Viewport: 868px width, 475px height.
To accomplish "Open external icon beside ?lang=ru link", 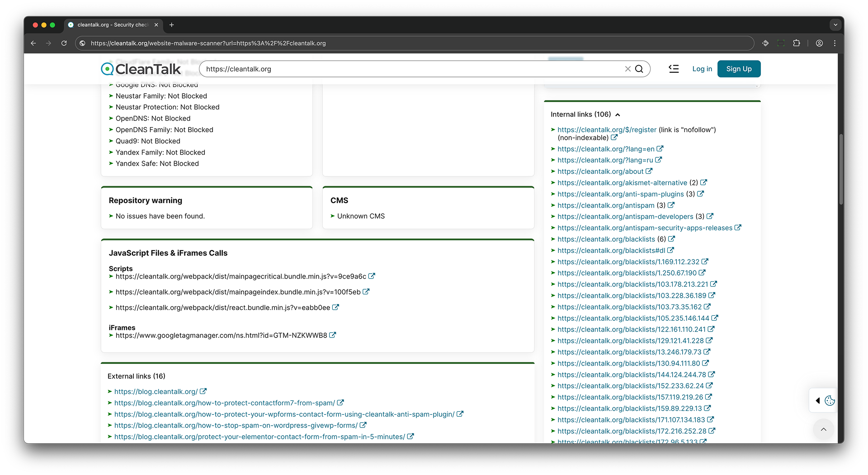I will [659, 160].
